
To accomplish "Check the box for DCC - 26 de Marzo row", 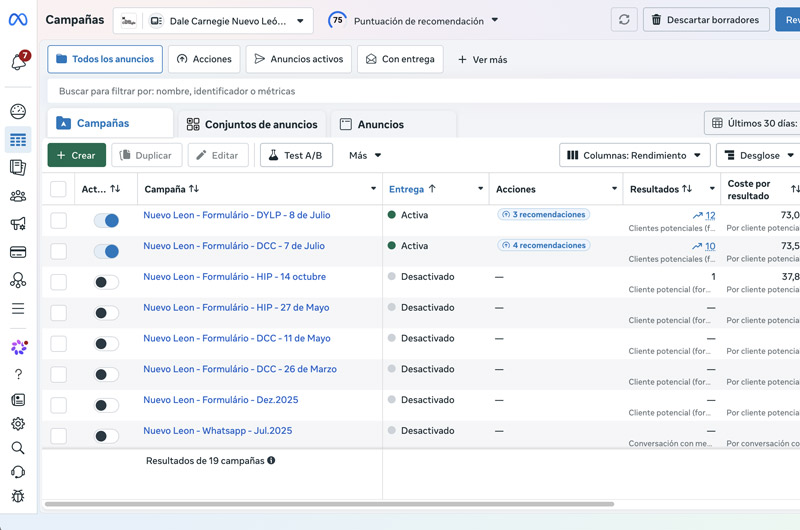I will 58,374.
